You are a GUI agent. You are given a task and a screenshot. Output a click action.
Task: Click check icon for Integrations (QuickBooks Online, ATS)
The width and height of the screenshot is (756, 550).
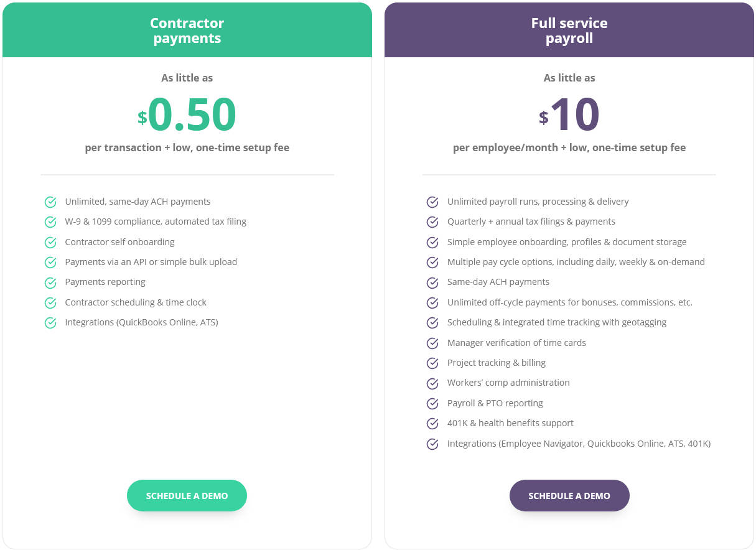point(50,323)
